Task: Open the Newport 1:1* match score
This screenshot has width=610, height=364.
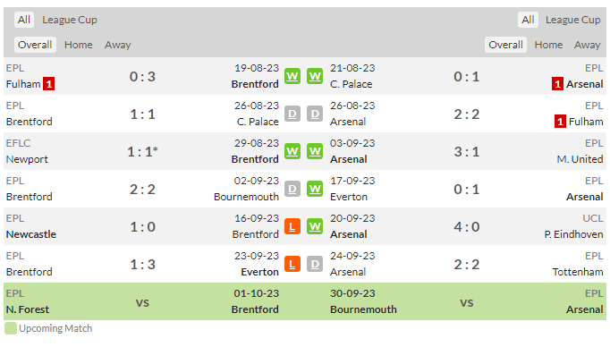Action: point(142,152)
